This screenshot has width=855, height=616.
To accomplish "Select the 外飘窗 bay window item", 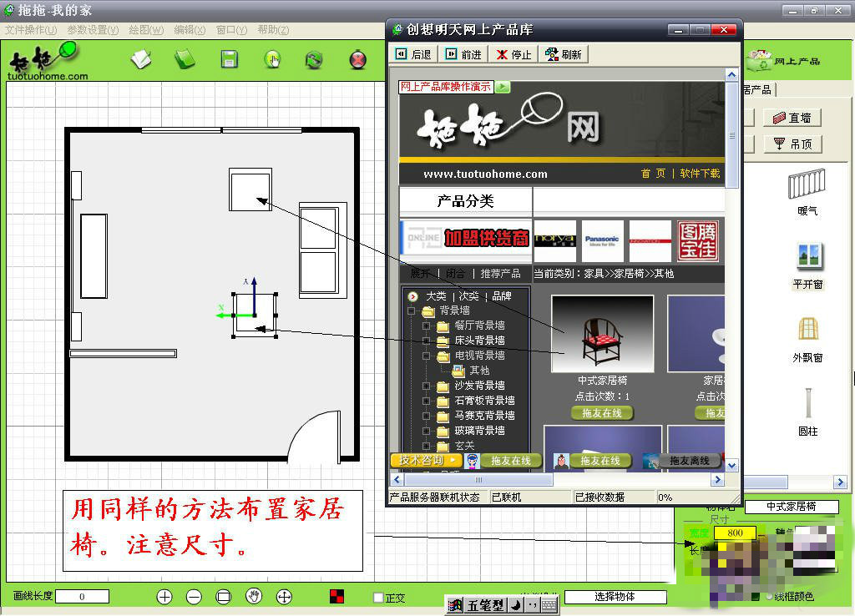I will 807,340.
